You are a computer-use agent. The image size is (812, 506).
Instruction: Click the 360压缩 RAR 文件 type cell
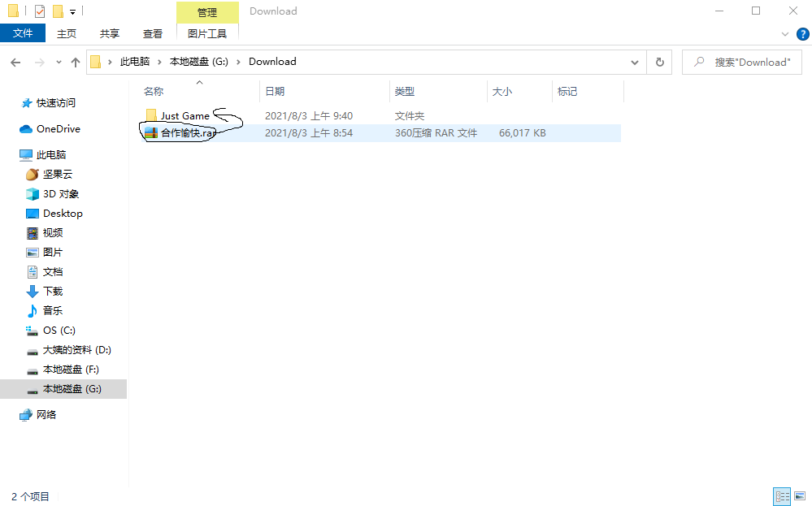pos(436,133)
